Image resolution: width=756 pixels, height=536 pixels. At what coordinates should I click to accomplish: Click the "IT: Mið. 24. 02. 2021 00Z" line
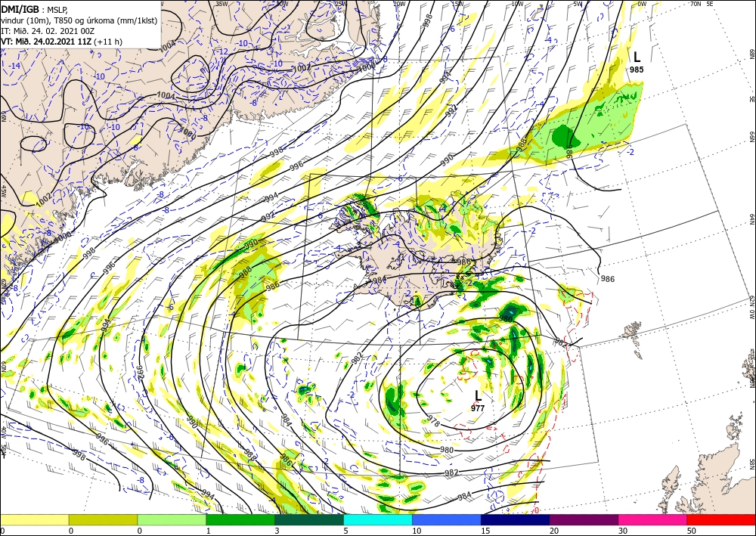pos(48,31)
